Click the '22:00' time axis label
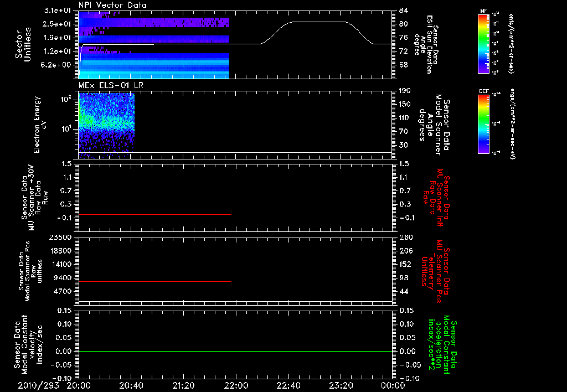 236,385
